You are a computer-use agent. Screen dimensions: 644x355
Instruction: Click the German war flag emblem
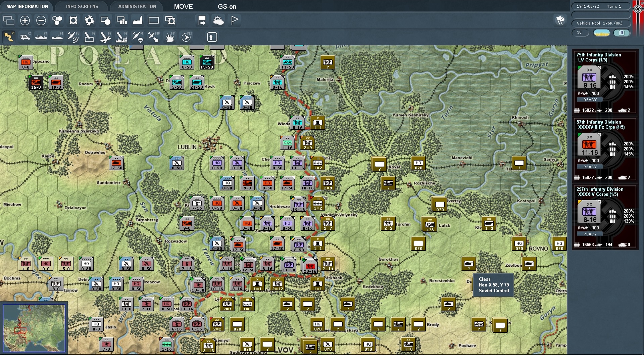pyautogui.click(x=638, y=9)
